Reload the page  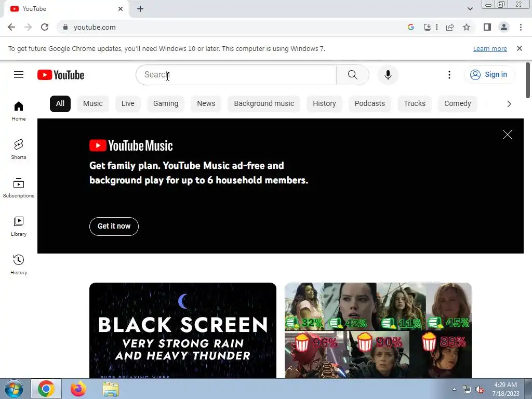tap(45, 27)
